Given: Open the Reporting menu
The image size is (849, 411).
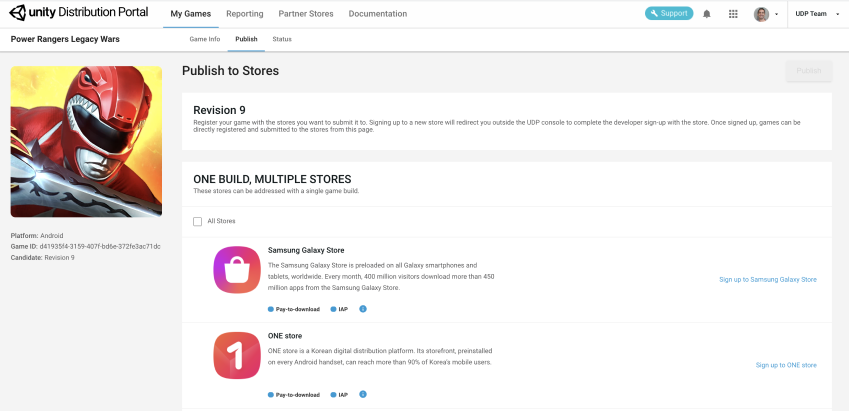Looking at the screenshot, I should point(244,14).
